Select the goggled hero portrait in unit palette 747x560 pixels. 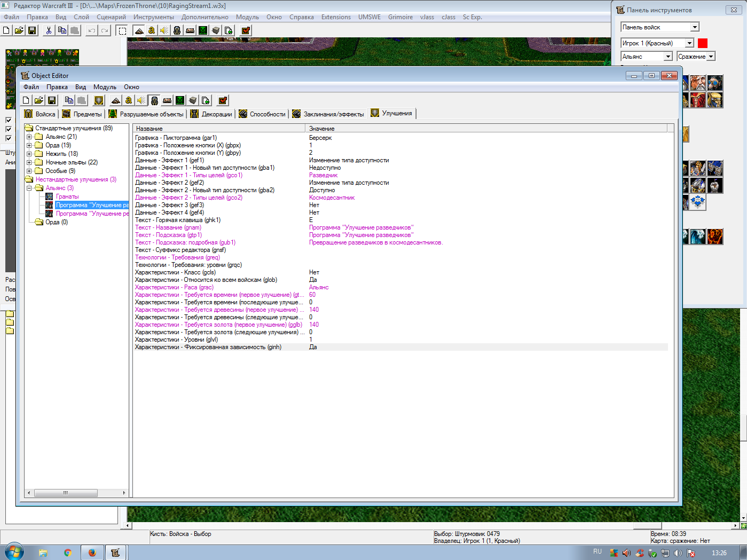[x=715, y=83]
